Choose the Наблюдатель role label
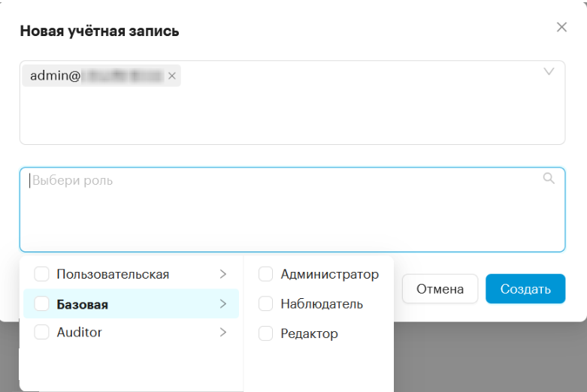 [x=322, y=303]
